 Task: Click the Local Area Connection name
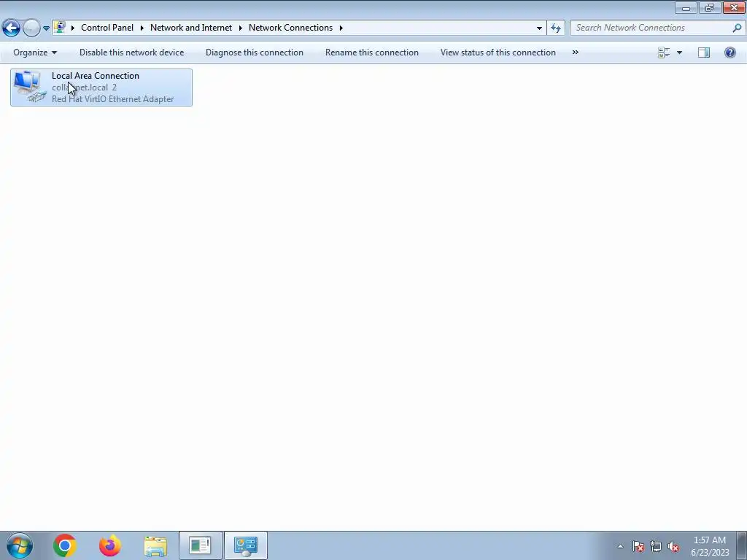coord(96,76)
